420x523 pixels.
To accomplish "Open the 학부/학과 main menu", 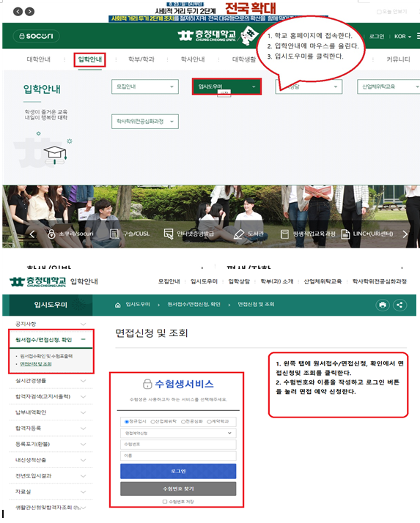I will coord(141,59).
